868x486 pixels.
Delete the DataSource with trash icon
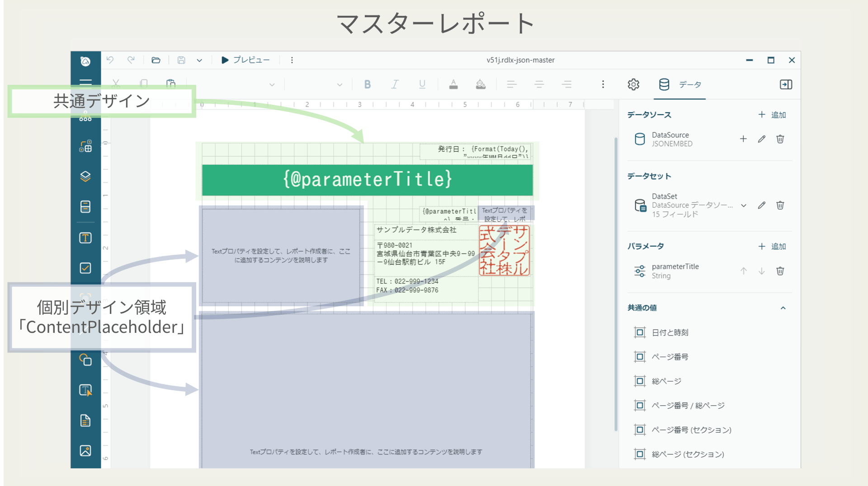click(x=780, y=139)
